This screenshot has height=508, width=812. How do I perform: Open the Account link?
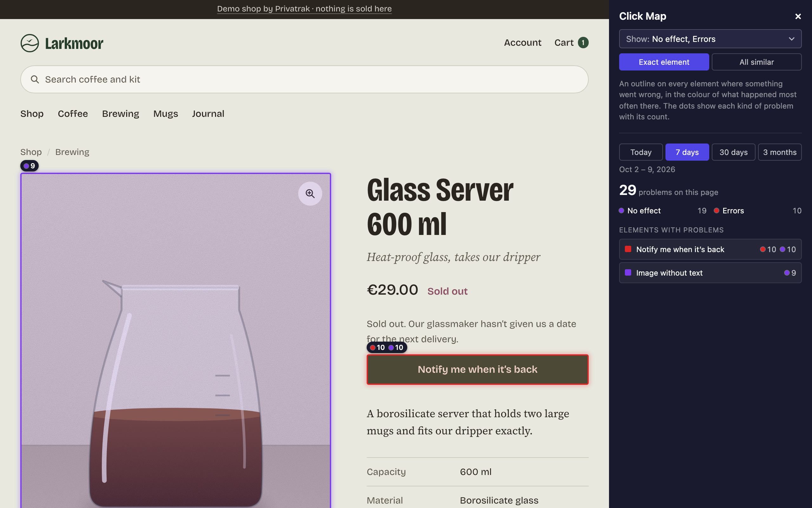click(522, 43)
